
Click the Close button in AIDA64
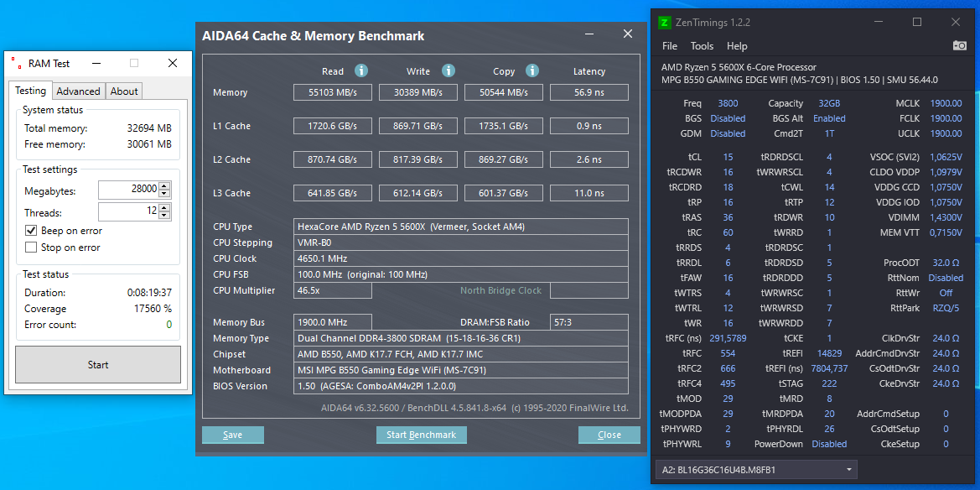click(609, 435)
